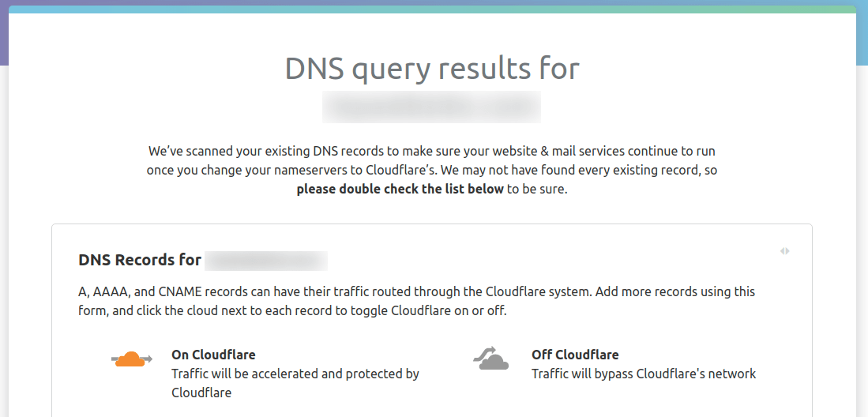Image resolution: width=868 pixels, height=417 pixels.
Task: Click "Traffic will bypass Cloudflare's network" description
Action: (644, 374)
